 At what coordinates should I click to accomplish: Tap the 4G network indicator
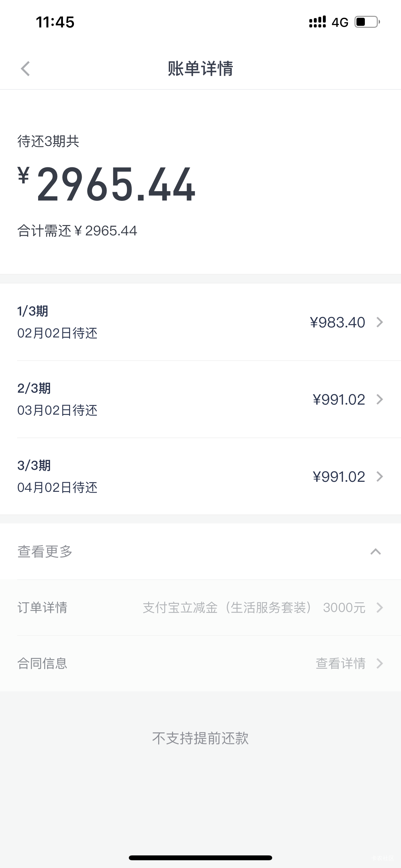(x=340, y=23)
